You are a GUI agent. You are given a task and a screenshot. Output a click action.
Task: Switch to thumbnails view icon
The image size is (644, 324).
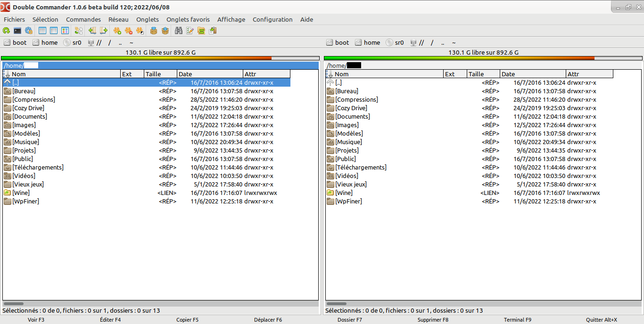point(65,31)
